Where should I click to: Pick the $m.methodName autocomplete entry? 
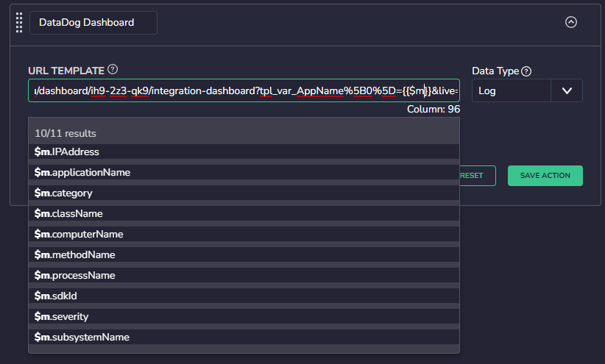point(244,254)
